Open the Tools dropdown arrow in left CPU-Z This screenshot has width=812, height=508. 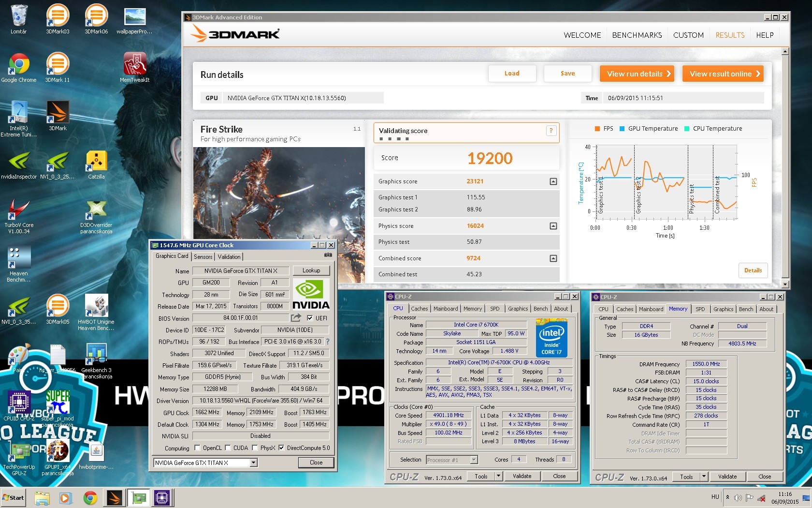click(x=498, y=476)
